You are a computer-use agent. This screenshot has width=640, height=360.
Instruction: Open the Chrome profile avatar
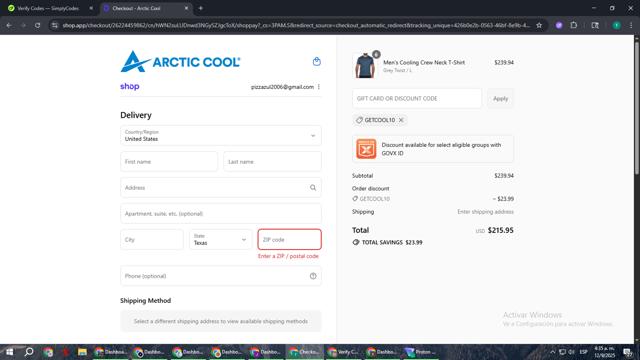[x=616, y=25]
